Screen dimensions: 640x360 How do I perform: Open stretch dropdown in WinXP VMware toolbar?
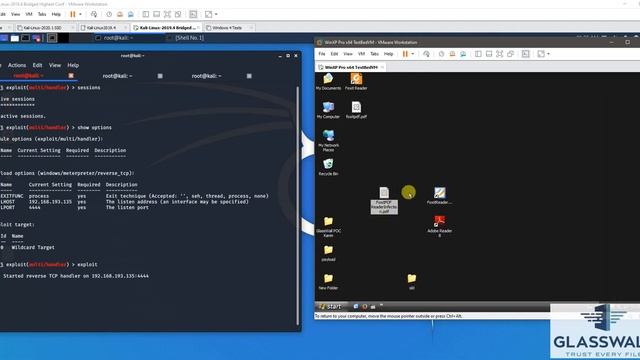[548, 54]
